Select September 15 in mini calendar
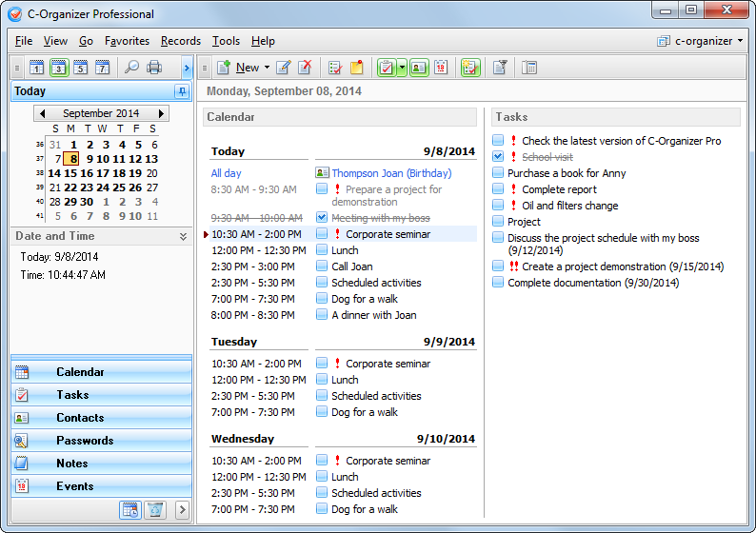756x533 pixels. [x=70, y=173]
